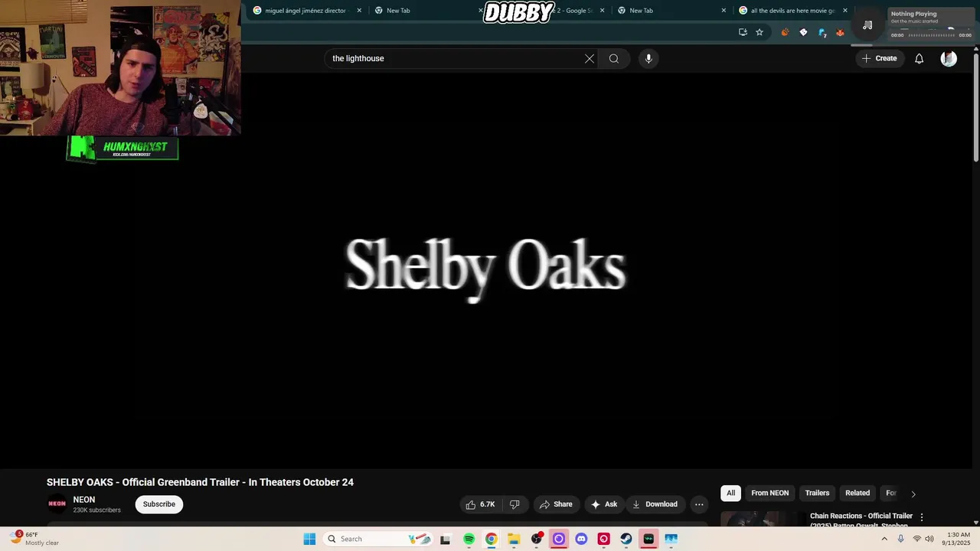The height and width of the screenshot is (551, 980).
Task: Close the miguel ángel jiménez tab
Action: (359, 11)
